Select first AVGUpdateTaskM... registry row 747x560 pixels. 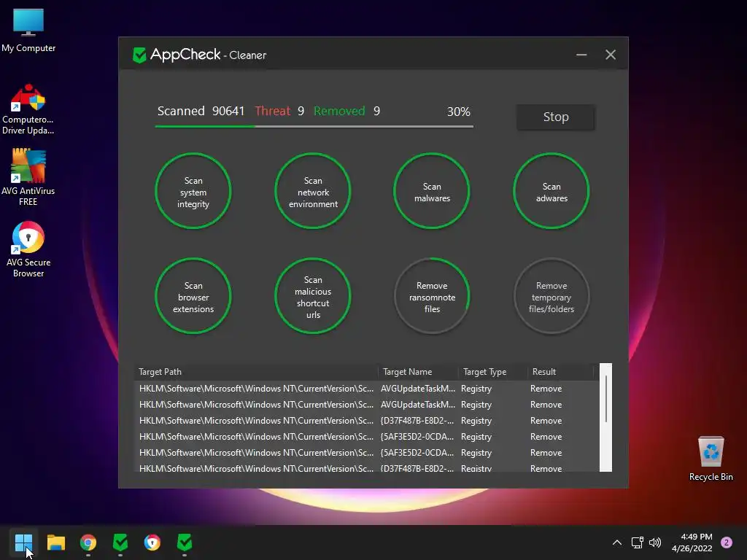[366, 389]
